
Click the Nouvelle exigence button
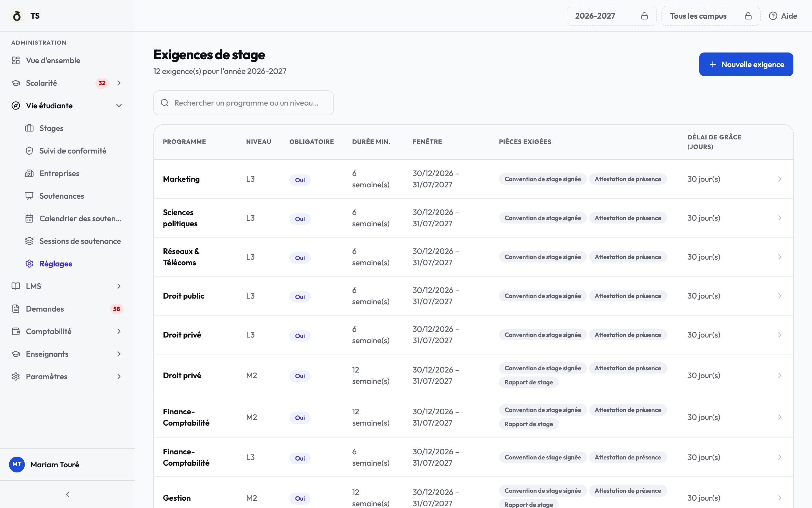(746, 64)
